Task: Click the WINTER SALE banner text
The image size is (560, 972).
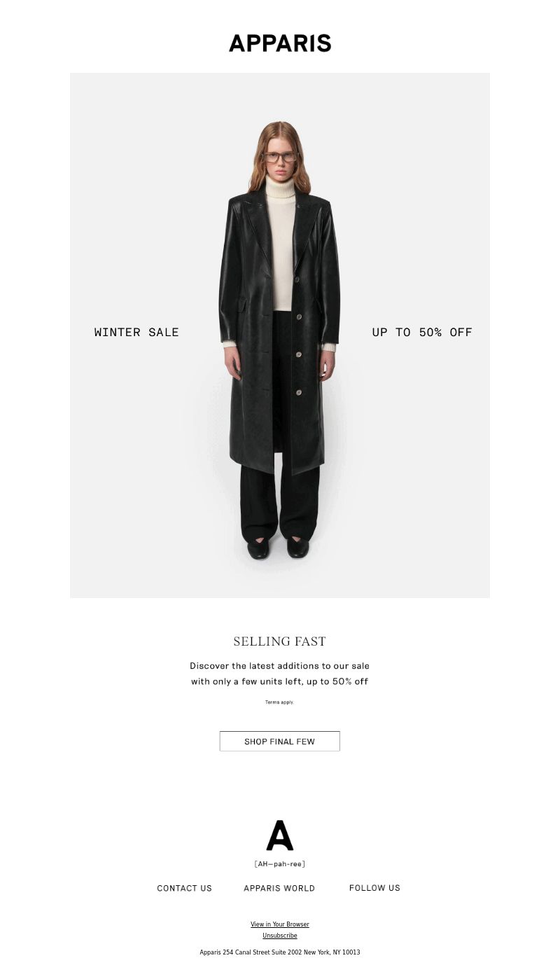Action: pos(136,332)
